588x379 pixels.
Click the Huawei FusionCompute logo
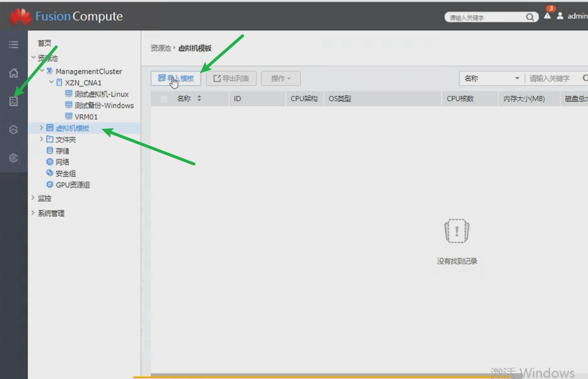click(x=66, y=16)
